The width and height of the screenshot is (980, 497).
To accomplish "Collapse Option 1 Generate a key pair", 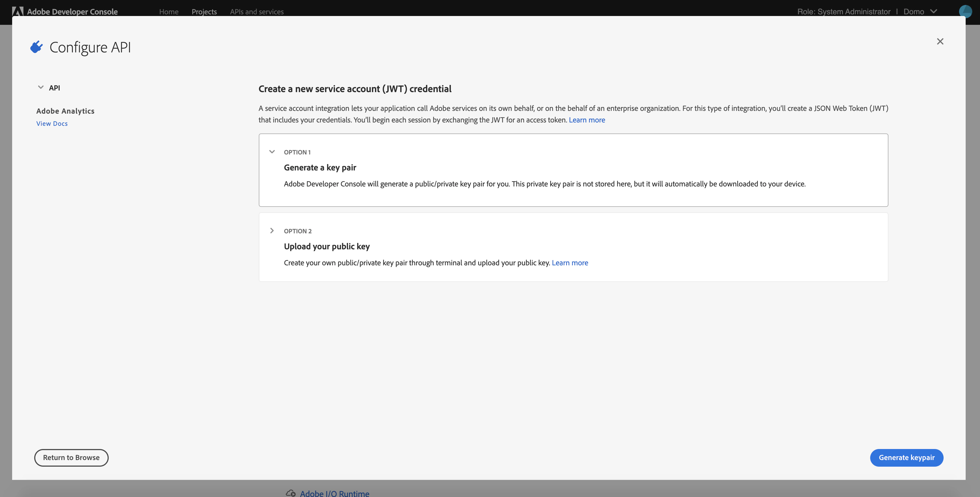I will [272, 152].
